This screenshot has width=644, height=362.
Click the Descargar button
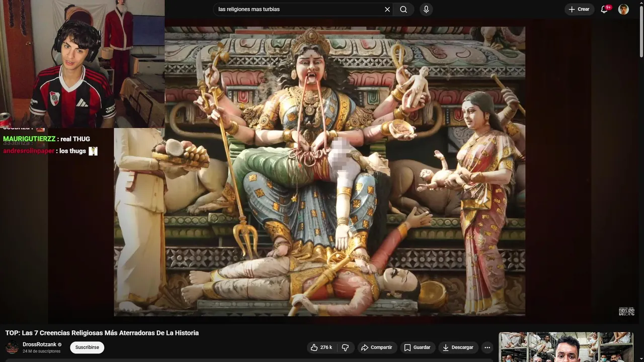point(458,347)
